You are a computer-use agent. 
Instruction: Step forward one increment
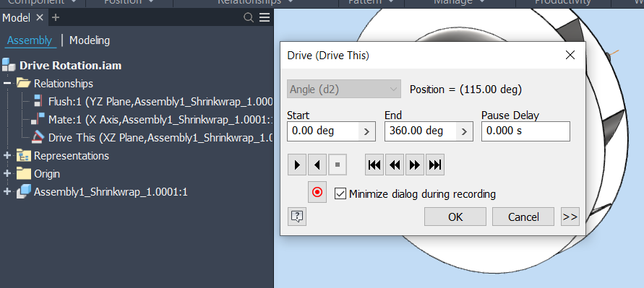(x=415, y=165)
